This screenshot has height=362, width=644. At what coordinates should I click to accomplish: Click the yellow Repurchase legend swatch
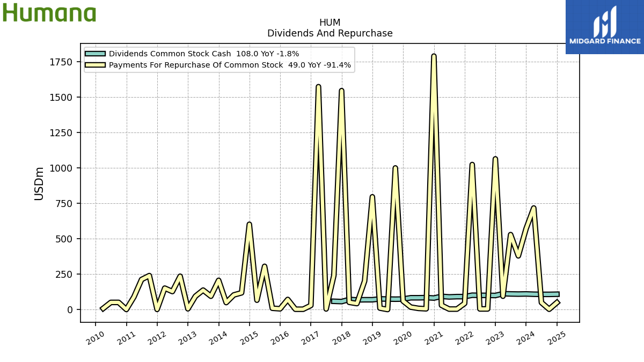(95, 65)
